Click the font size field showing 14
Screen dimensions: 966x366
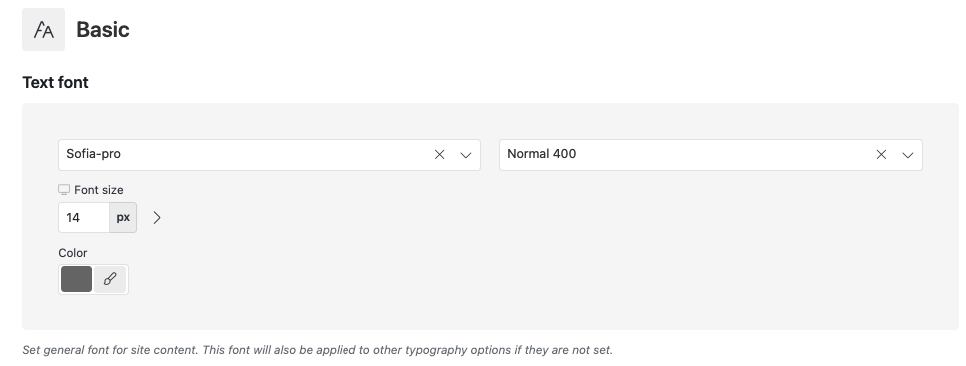coord(84,218)
